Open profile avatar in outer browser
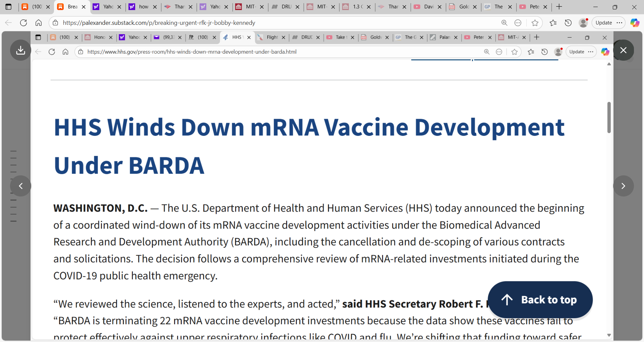Viewport: 644px width, 342px height. pos(583,23)
